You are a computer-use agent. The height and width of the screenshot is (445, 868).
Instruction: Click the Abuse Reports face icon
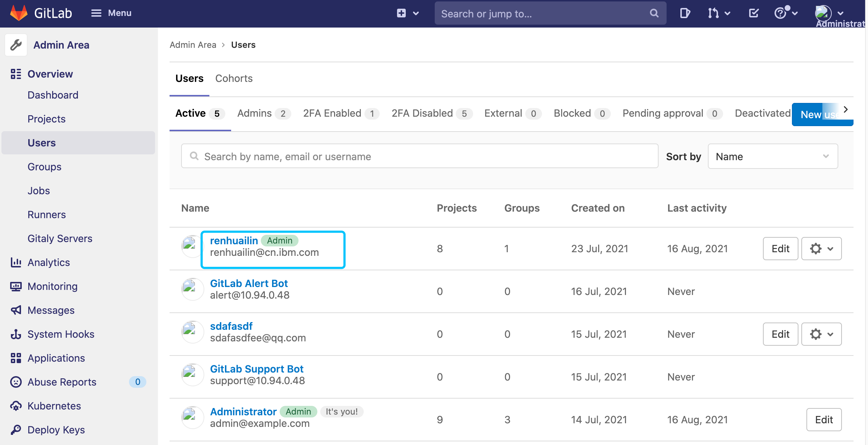tap(16, 382)
